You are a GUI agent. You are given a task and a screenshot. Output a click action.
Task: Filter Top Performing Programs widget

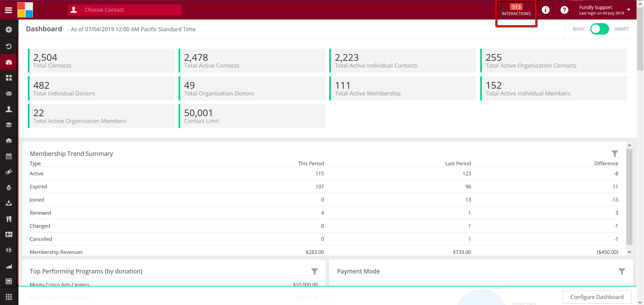[x=314, y=271]
